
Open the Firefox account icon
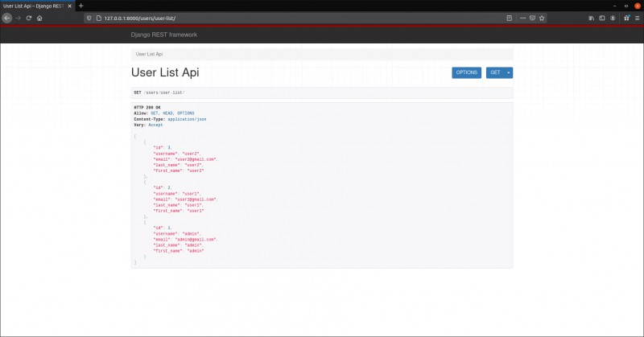point(613,18)
